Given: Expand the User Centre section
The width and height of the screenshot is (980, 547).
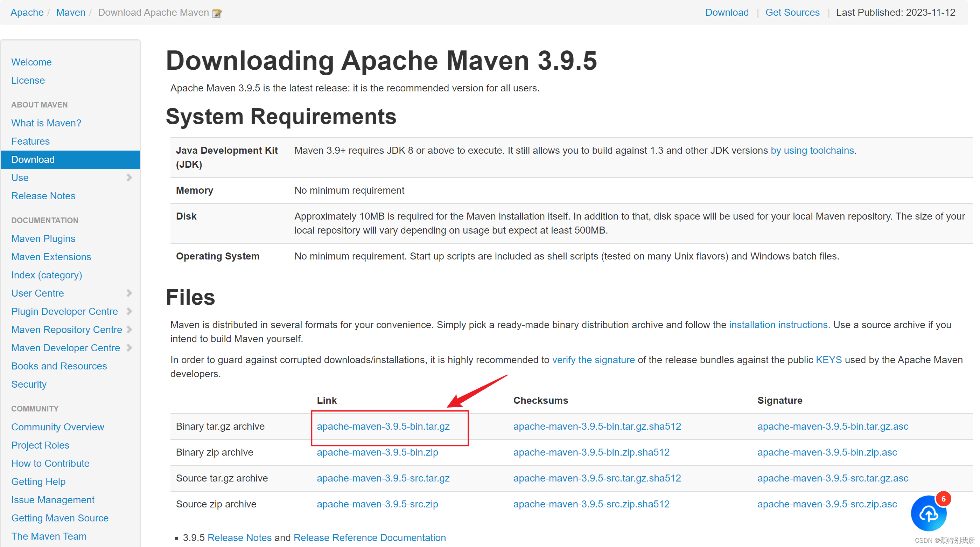Looking at the screenshot, I should [x=129, y=293].
